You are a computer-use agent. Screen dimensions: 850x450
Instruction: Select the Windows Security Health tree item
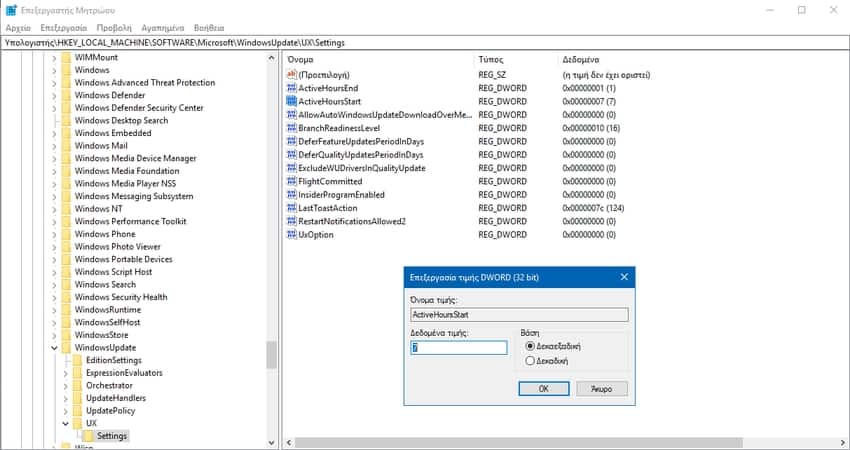tap(121, 297)
